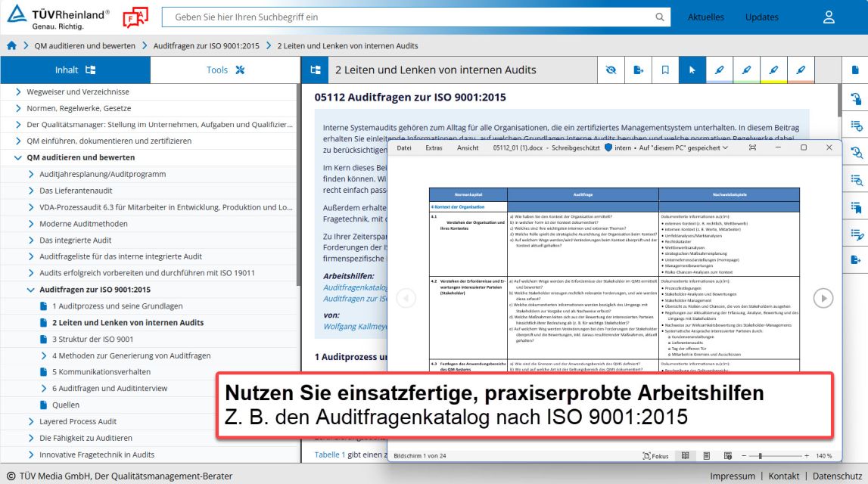Click the TÜV feedback speech-bubble icon
This screenshot has height=484, width=868.
pos(135,17)
